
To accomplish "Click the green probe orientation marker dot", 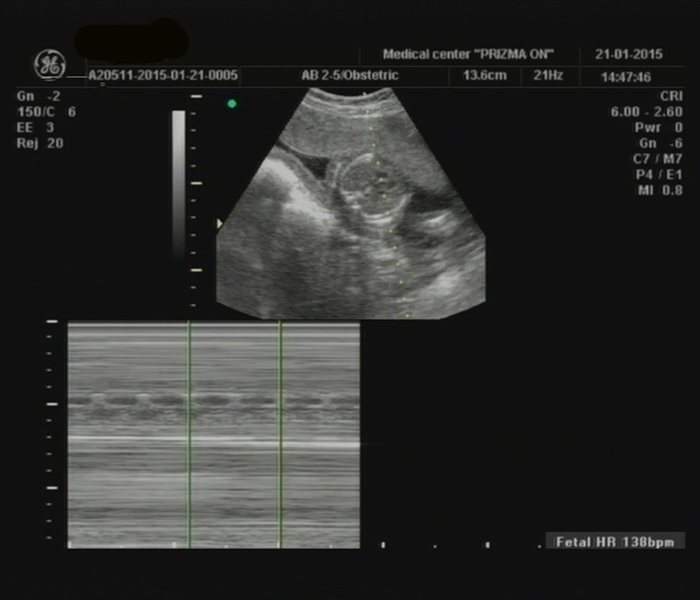I will [x=232, y=104].
